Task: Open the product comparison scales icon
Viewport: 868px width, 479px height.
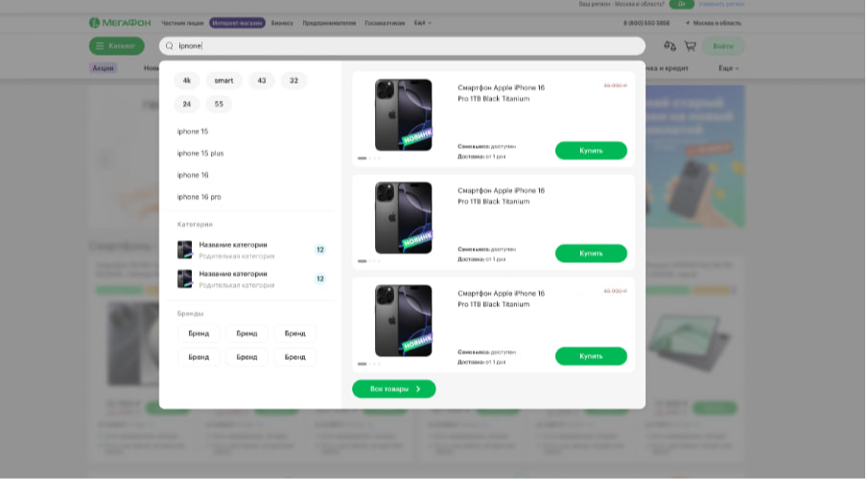Action: pos(669,46)
